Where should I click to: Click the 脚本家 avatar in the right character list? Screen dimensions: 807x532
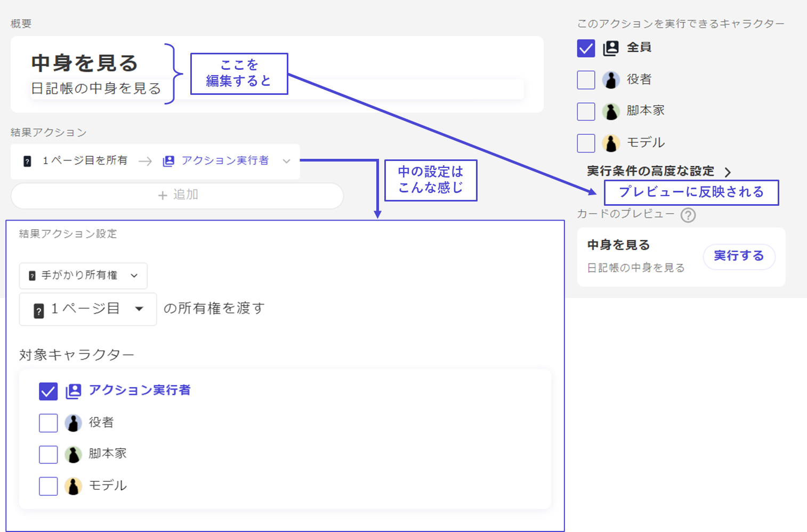[x=611, y=111]
